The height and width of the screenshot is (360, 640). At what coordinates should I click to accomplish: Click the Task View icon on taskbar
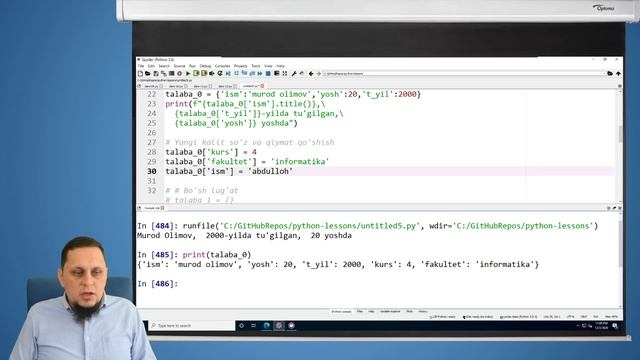253,326
